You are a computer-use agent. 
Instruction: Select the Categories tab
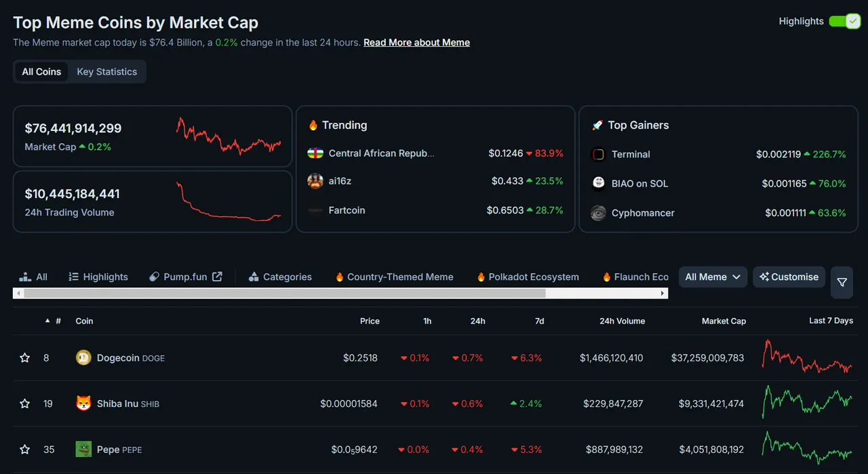point(280,277)
